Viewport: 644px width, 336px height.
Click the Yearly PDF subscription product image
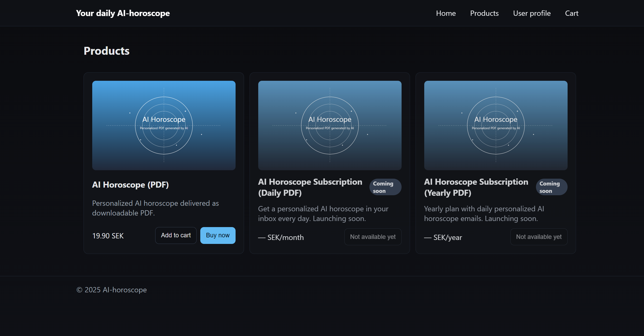(496, 125)
